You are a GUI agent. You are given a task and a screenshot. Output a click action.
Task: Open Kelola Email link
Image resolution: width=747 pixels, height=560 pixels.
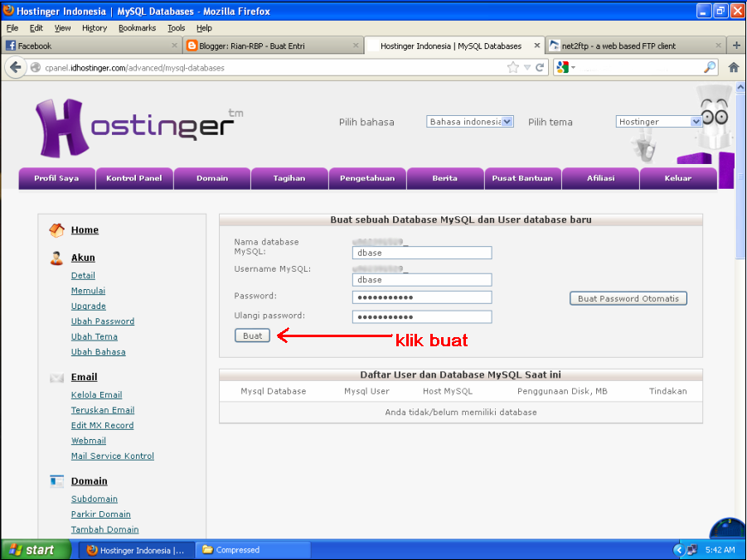97,395
